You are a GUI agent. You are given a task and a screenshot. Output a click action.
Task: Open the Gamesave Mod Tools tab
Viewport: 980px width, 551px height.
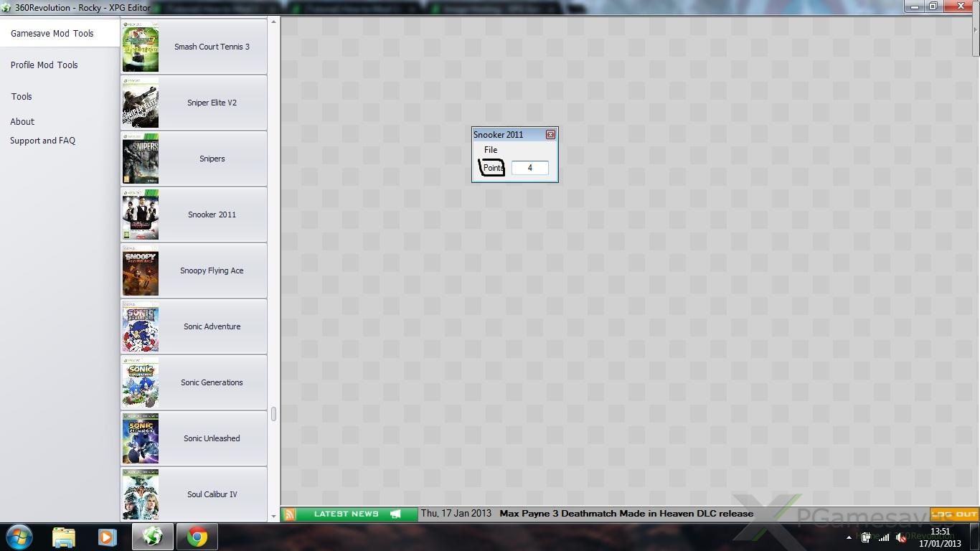[x=52, y=34]
